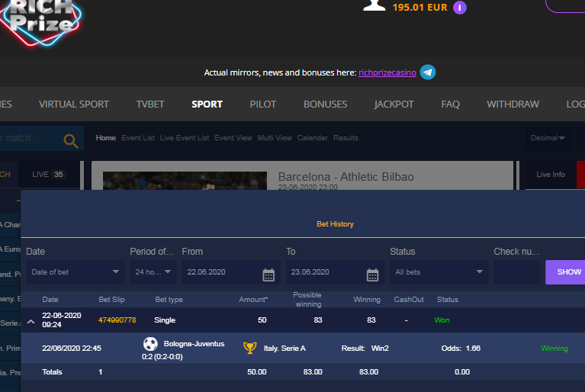Image resolution: width=585 pixels, height=392 pixels.
Task: Open the FAQ menu item
Action: coord(450,104)
